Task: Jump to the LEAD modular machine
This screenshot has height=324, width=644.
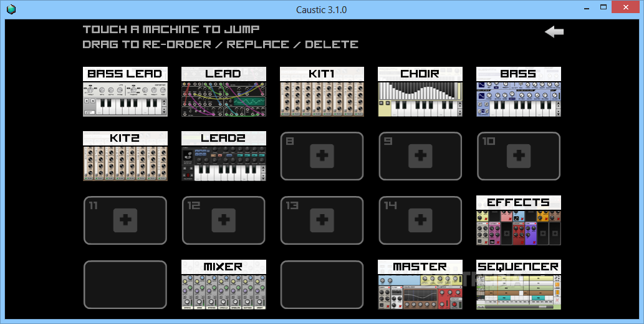Action: (224, 92)
